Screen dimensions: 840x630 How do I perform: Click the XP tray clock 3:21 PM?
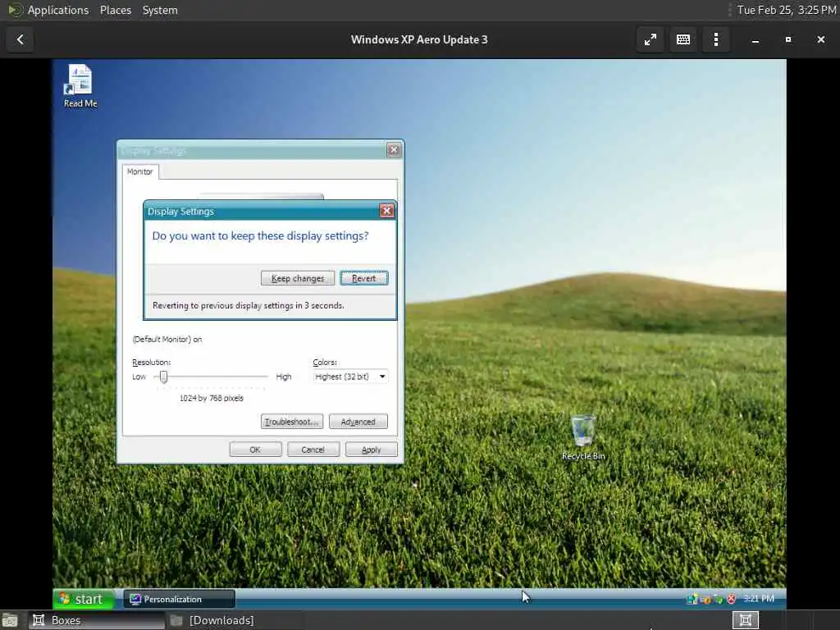[759, 598]
